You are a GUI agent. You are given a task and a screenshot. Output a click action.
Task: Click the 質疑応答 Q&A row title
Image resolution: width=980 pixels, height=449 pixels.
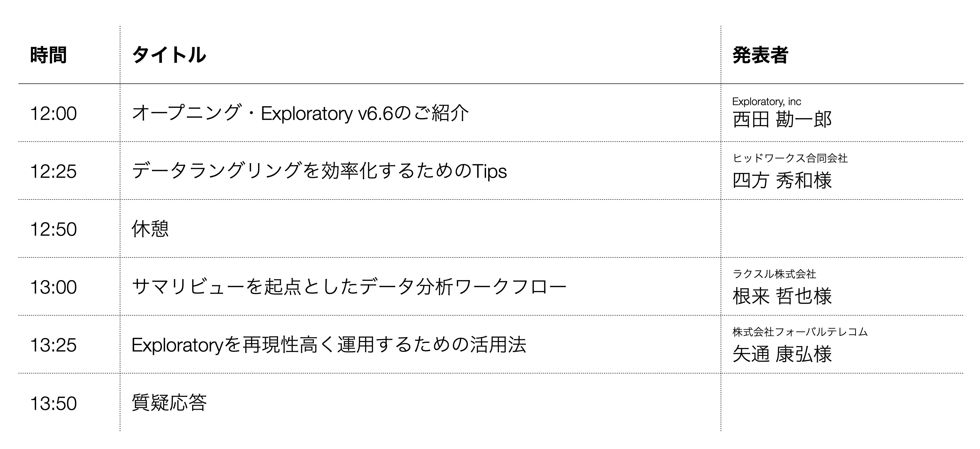pos(169,403)
